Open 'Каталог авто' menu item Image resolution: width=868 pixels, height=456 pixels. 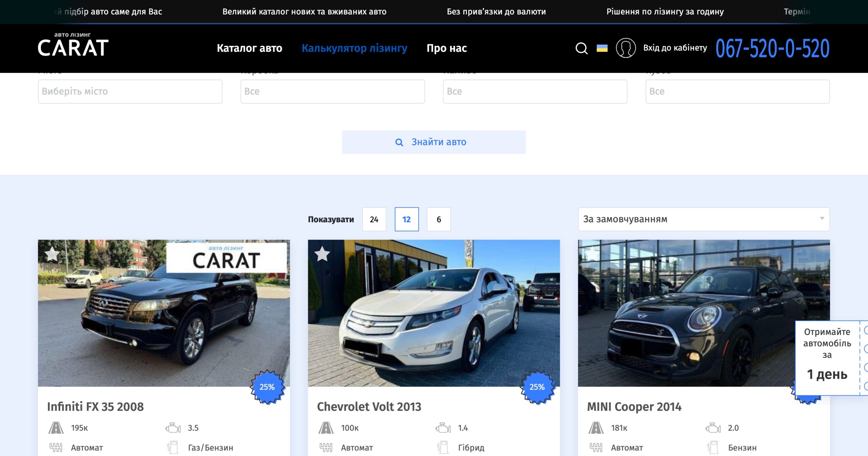click(x=250, y=48)
